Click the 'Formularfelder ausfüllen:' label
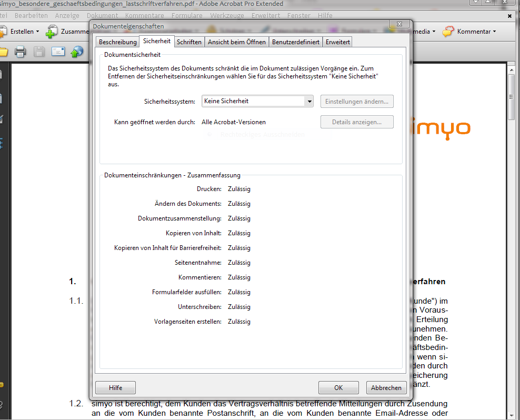The height and width of the screenshot is (420, 520). 187,292
